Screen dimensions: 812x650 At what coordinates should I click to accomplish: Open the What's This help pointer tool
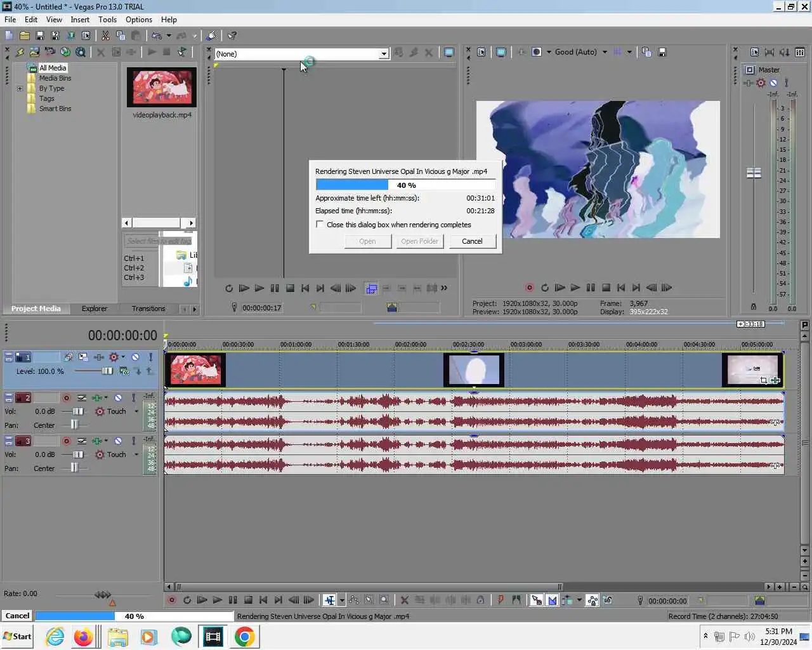(x=232, y=36)
